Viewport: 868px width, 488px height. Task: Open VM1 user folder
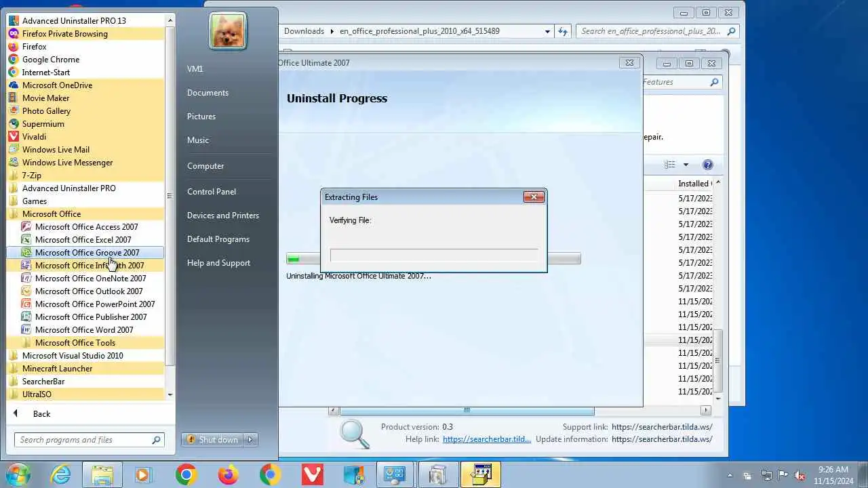click(x=226, y=69)
